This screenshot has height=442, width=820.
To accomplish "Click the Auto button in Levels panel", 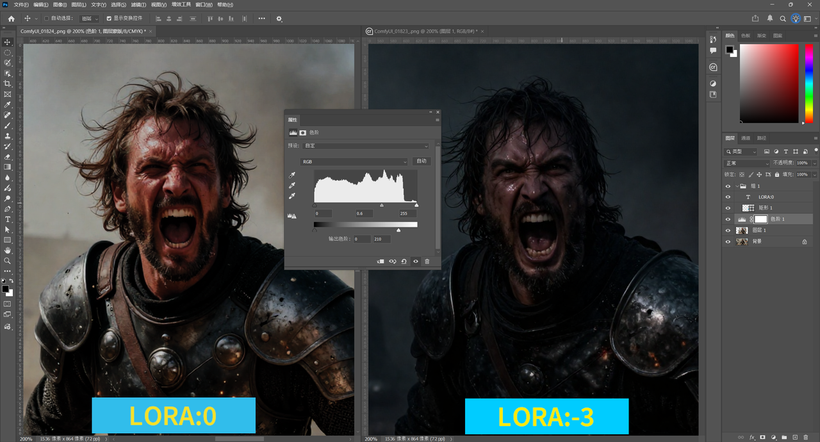I will [x=421, y=160].
